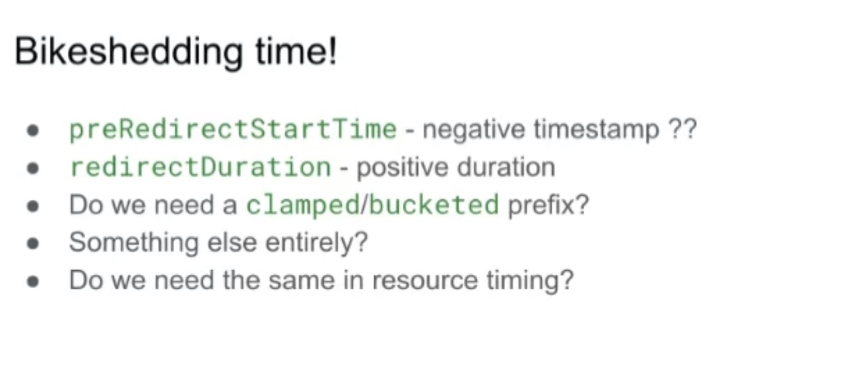
Task: Click the bullet dot of the last line
Action: [x=32, y=281]
